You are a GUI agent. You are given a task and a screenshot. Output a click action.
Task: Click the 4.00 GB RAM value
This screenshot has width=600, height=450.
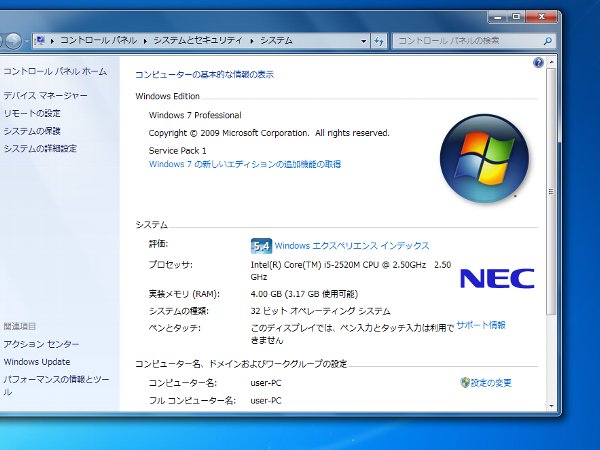[304, 294]
